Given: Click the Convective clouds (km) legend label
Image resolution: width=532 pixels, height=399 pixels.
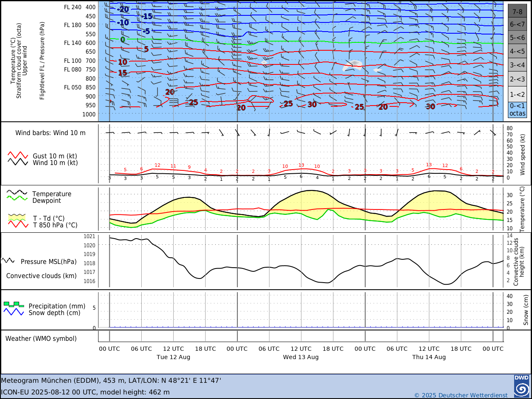Looking at the screenshot, I should tap(42, 276).
